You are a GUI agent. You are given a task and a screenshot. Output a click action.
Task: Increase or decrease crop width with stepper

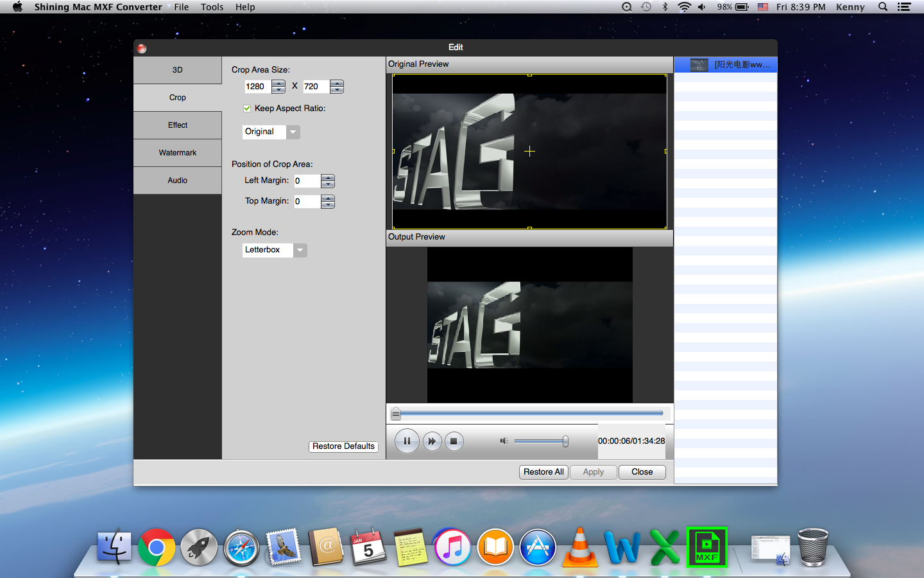(x=278, y=87)
